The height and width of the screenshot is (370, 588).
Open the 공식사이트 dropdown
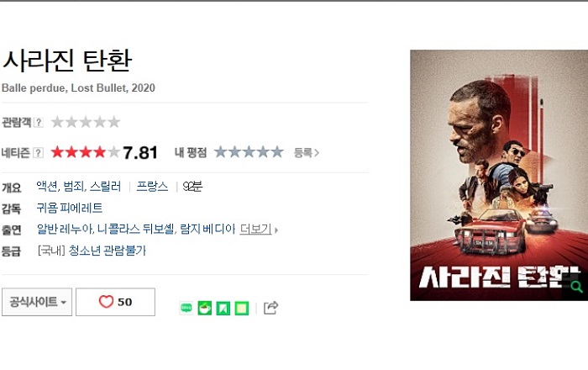(37, 302)
